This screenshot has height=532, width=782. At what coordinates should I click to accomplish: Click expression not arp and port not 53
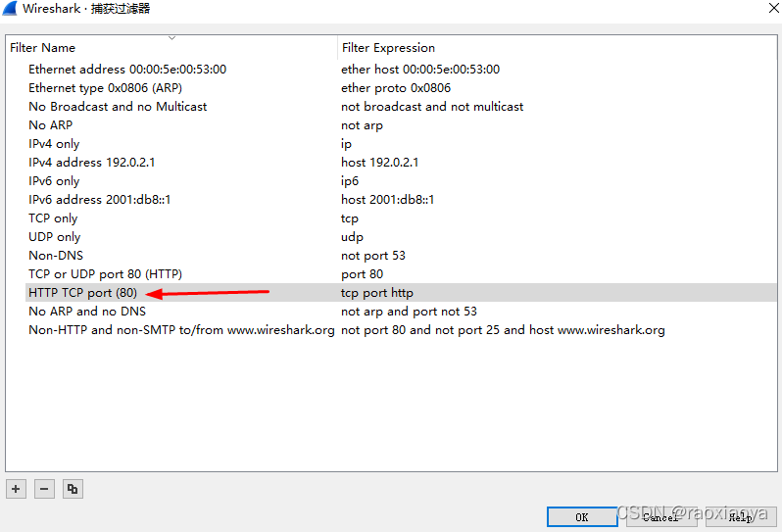coord(409,312)
